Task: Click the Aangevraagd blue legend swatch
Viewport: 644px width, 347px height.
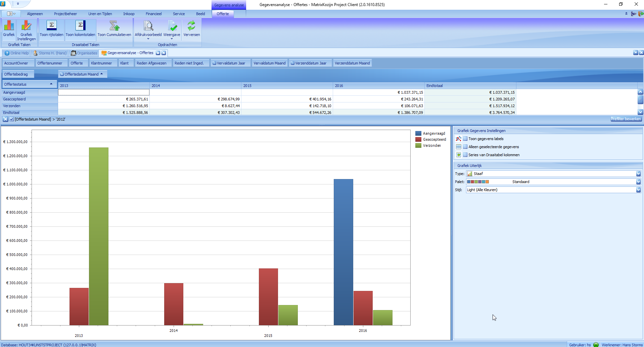Action: coord(418,133)
